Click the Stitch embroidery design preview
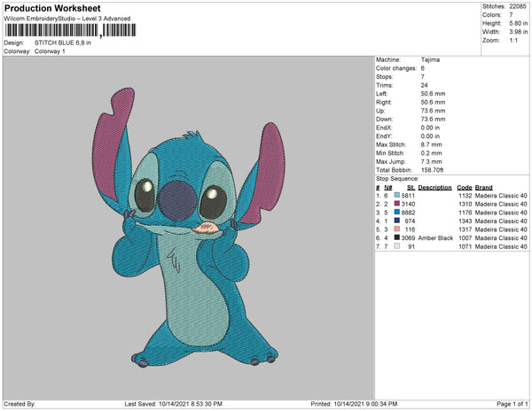This screenshot has height=411, width=532. tap(189, 228)
